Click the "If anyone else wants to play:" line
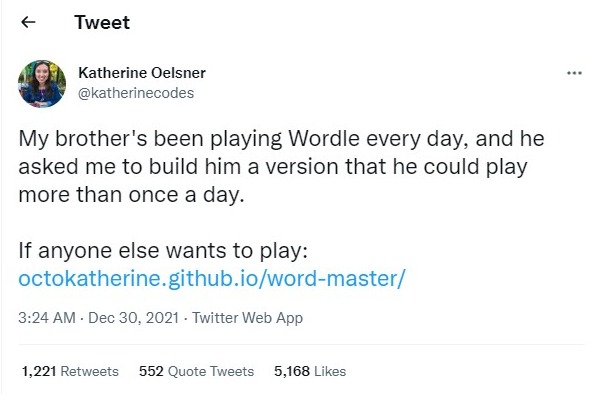This screenshot has width=597, height=394. [163, 251]
